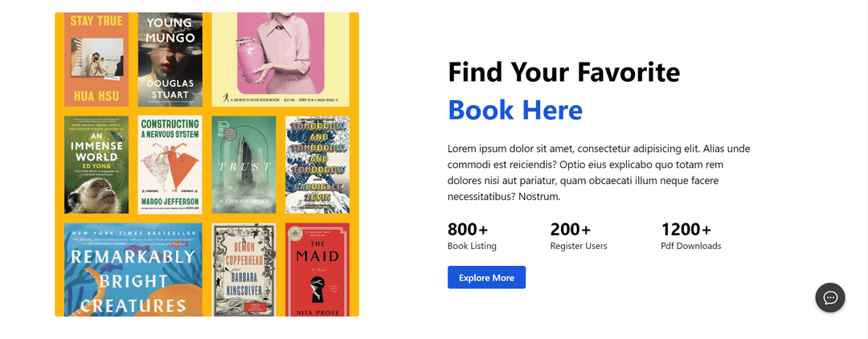Click the pink vase book cover
This screenshot has width=868, height=339.
280,58
